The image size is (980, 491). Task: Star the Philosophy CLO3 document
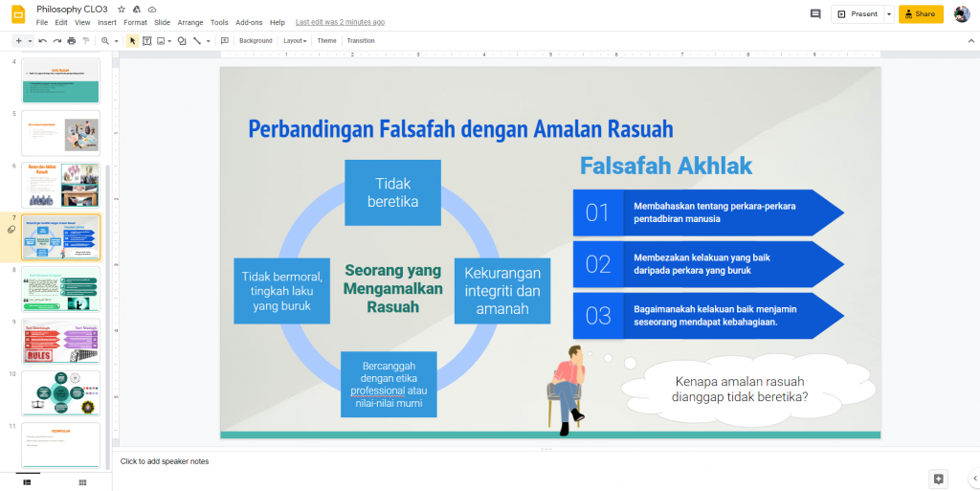[122, 9]
